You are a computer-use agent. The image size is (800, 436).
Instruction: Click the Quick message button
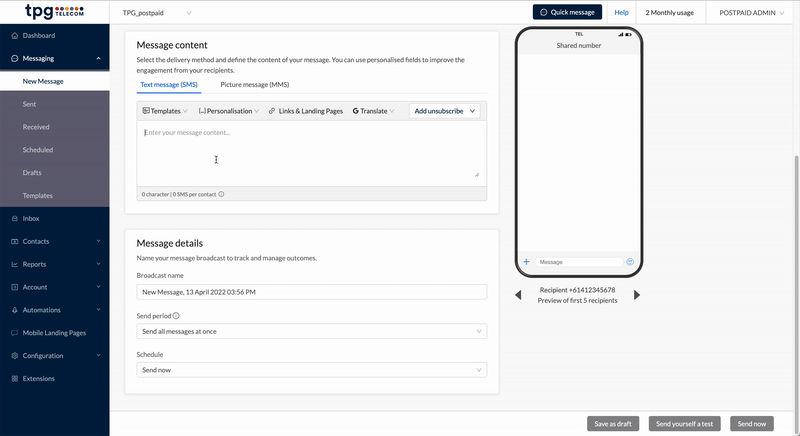[x=567, y=12]
